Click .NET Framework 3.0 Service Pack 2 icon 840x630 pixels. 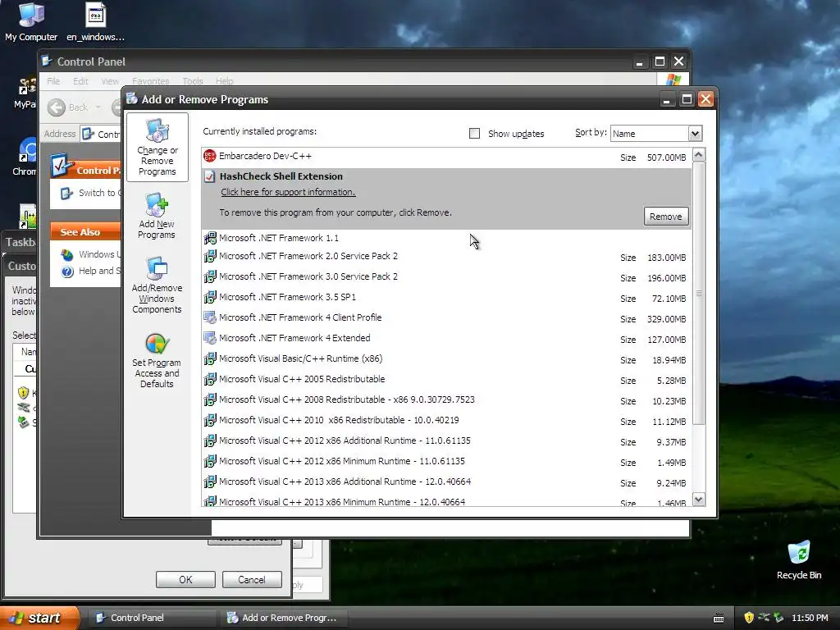(210, 276)
